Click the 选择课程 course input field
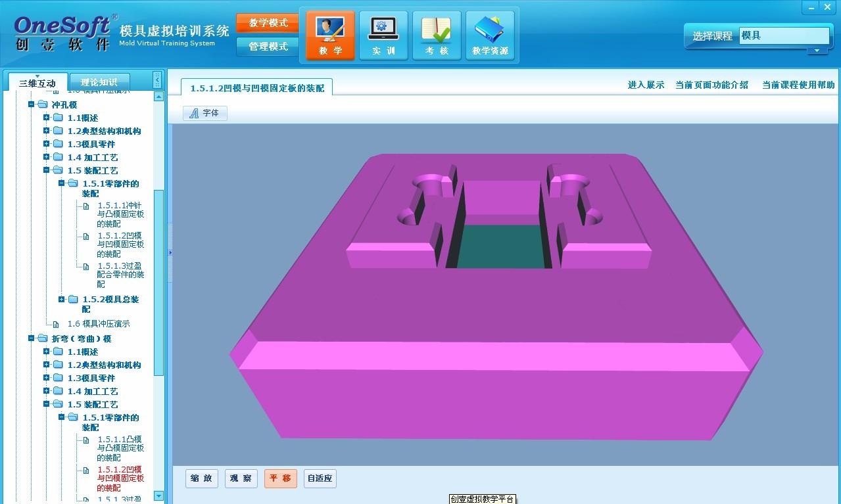The image size is (841, 504). point(782,35)
